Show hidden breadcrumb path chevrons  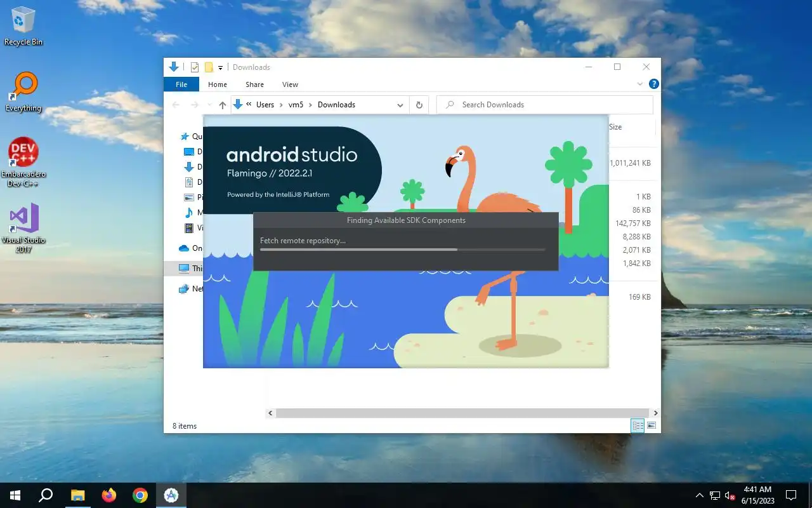tap(249, 105)
